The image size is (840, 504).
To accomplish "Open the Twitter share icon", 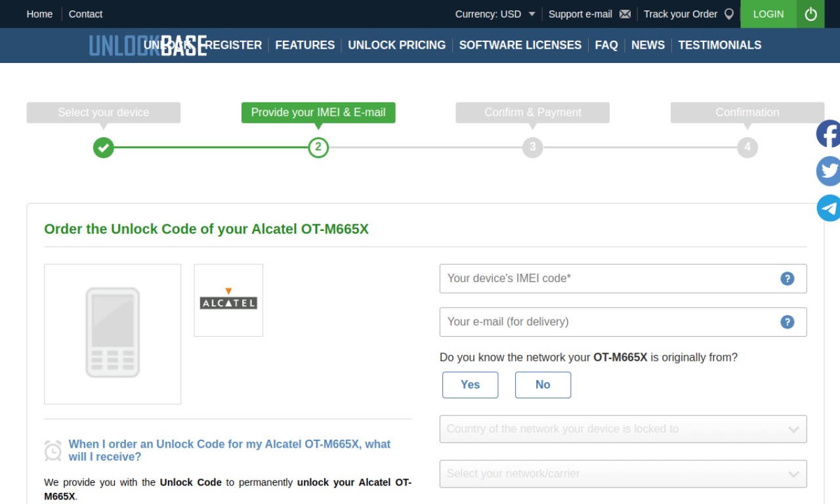I will [828, 171].
